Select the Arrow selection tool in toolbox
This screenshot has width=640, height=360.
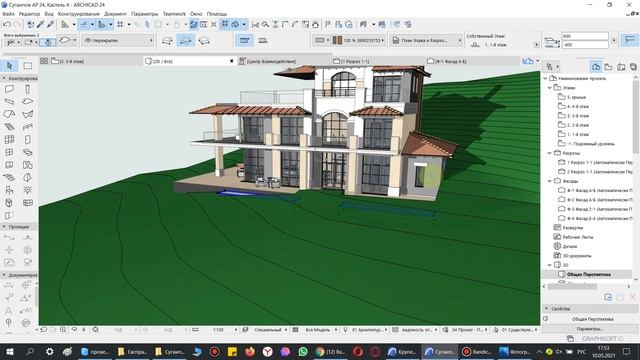(10, 66)
